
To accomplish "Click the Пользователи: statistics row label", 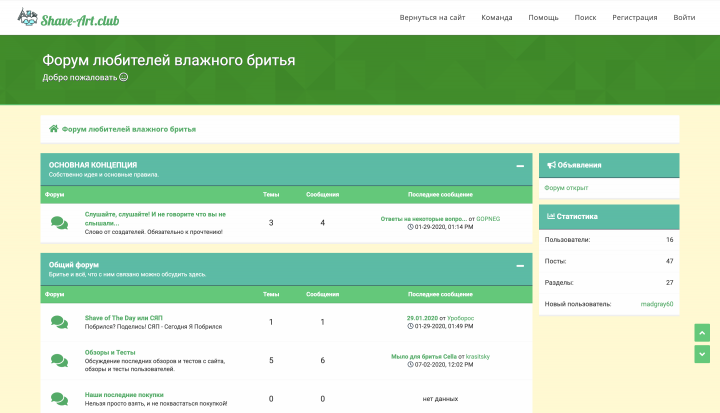I will click(567, 239).
